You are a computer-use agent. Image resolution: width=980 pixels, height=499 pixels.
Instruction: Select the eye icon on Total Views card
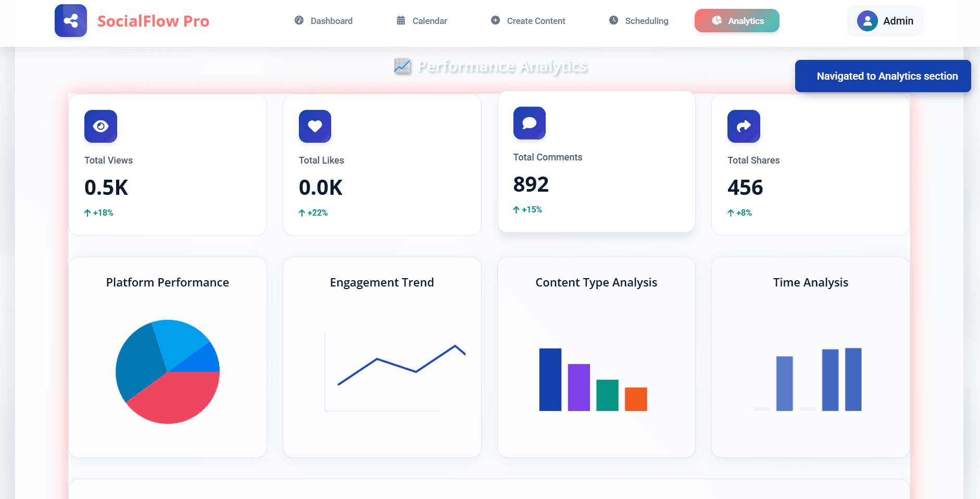(x=100, y=126)
